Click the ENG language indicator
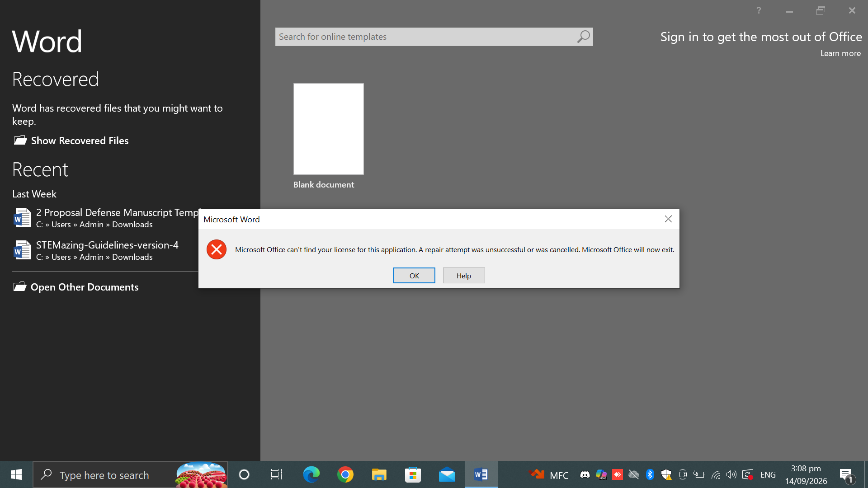Screen dimensions: 868x488 [x=768, y=474]
